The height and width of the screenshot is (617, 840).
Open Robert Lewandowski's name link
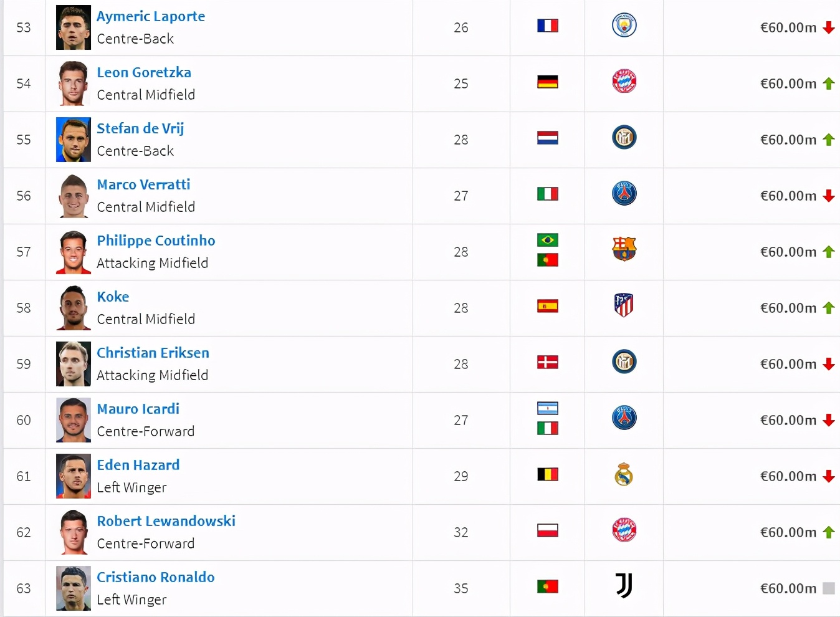pos(166,521)
